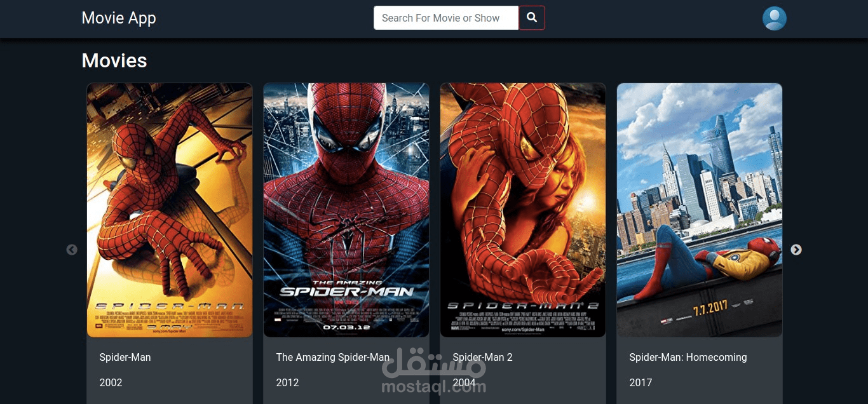This screenshot has height=404, width=868.
Task: Open The Amazing Spider-Man poster
Action: (x=346, y=210)
